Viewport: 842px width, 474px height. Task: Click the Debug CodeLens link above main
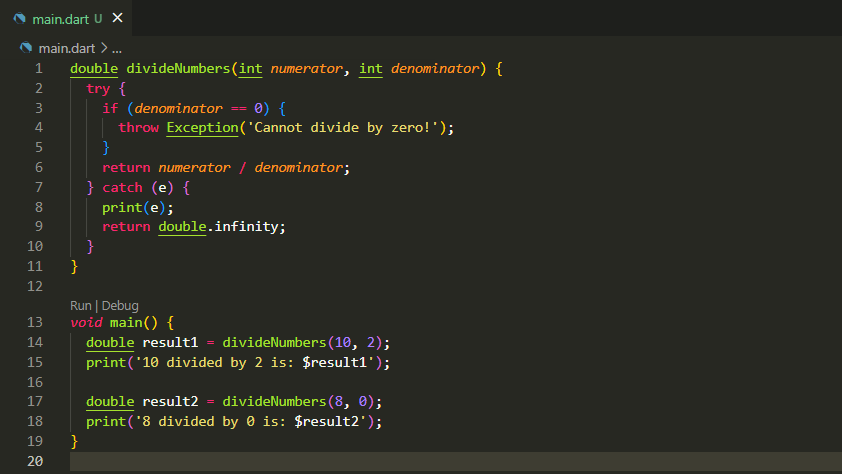pos(120,305)
